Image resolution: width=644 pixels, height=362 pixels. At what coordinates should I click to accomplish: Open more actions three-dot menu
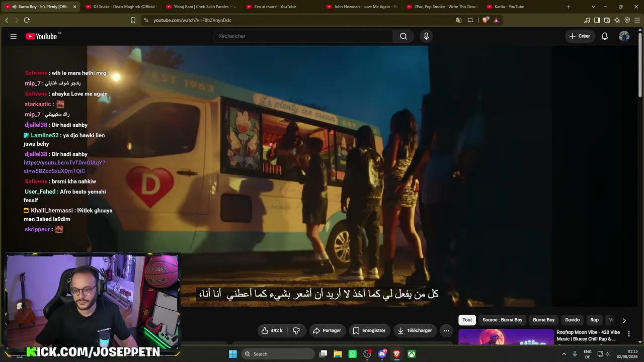(x=446, y=331)
